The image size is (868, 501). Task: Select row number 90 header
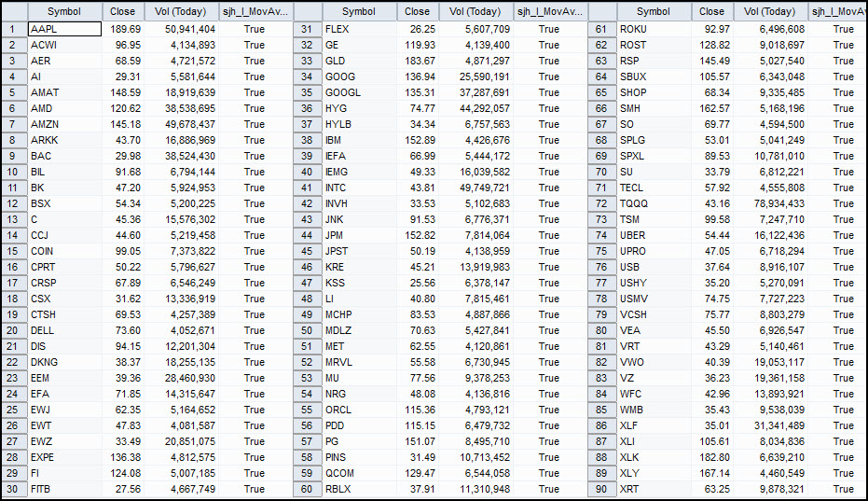(601, 490)
